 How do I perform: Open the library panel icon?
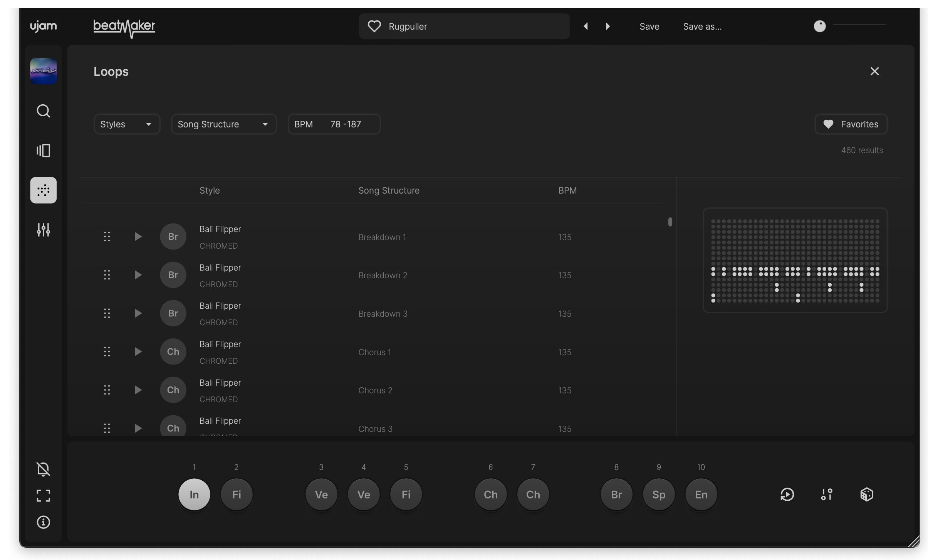point(43,150)
